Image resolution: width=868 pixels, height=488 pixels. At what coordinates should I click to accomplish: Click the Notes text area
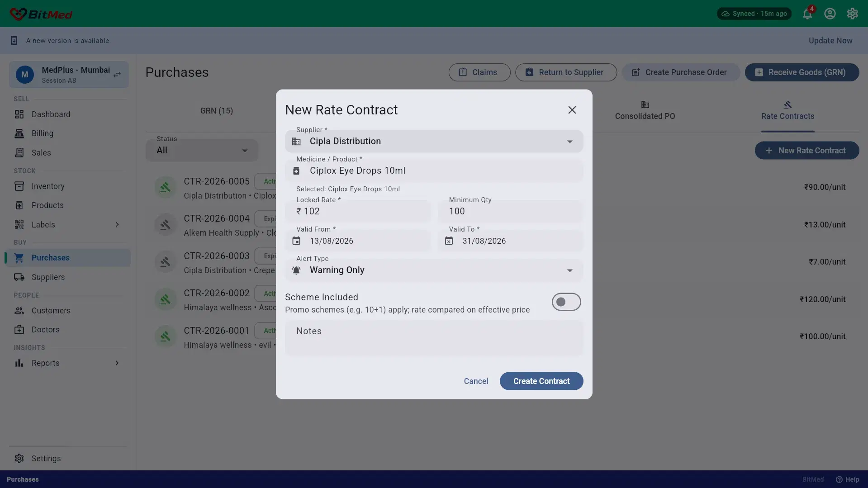coord(434,338)
